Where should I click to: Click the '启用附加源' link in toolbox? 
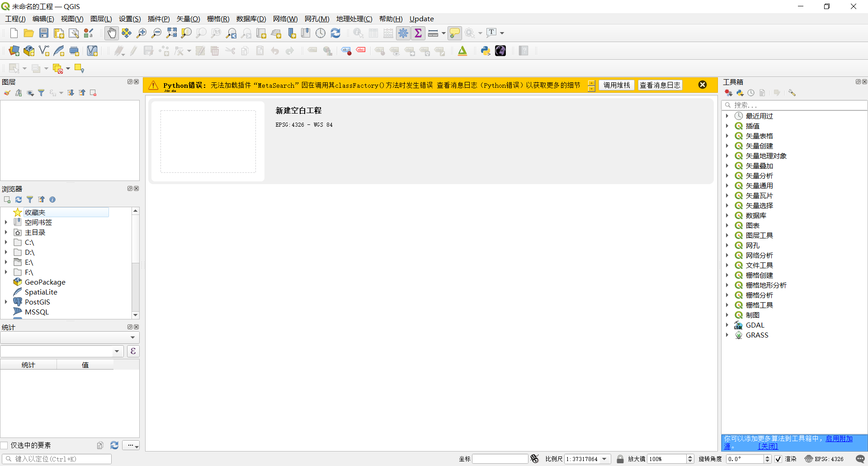pyautogui.click(x=839, y=438)
